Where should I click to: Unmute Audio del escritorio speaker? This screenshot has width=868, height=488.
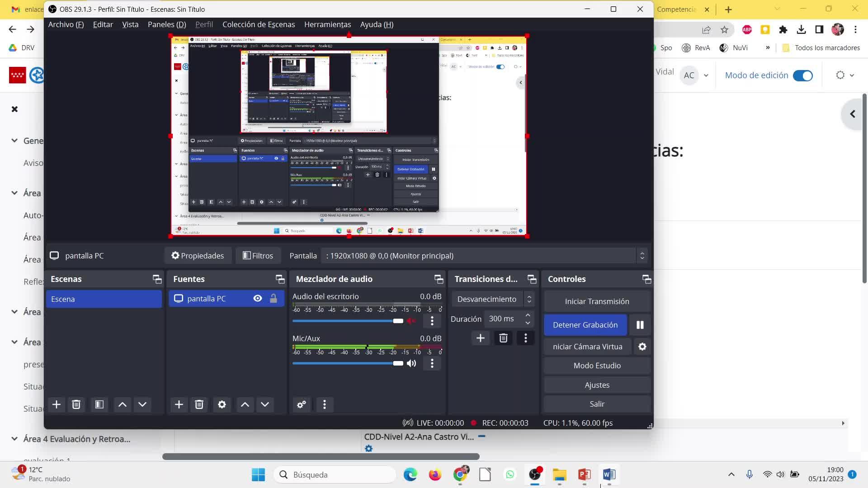coord(411,321)
